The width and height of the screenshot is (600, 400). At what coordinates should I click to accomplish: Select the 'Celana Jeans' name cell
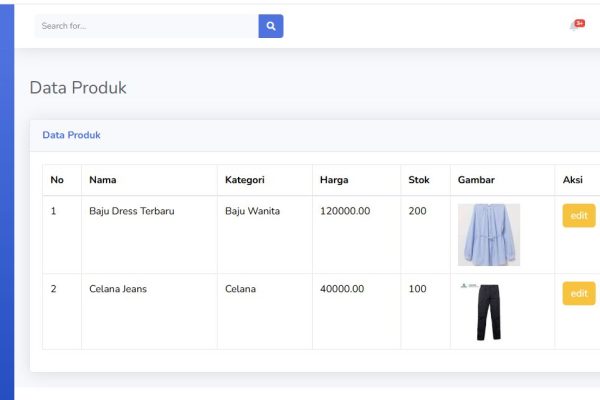coord(118,289)
